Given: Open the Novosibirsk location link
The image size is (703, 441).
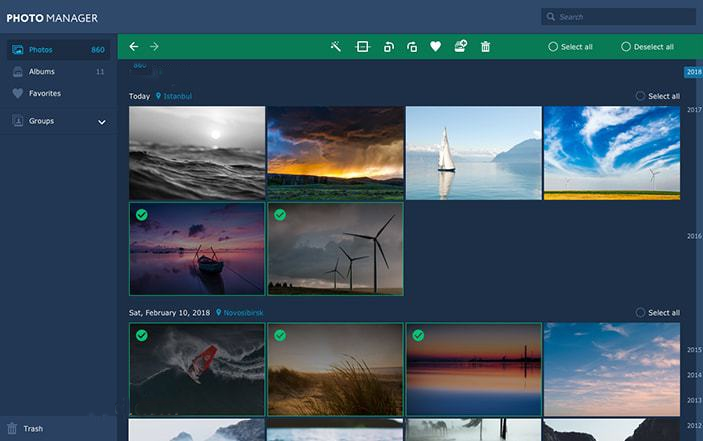Looking at the screenshot, I should click(x=243, y=312).
